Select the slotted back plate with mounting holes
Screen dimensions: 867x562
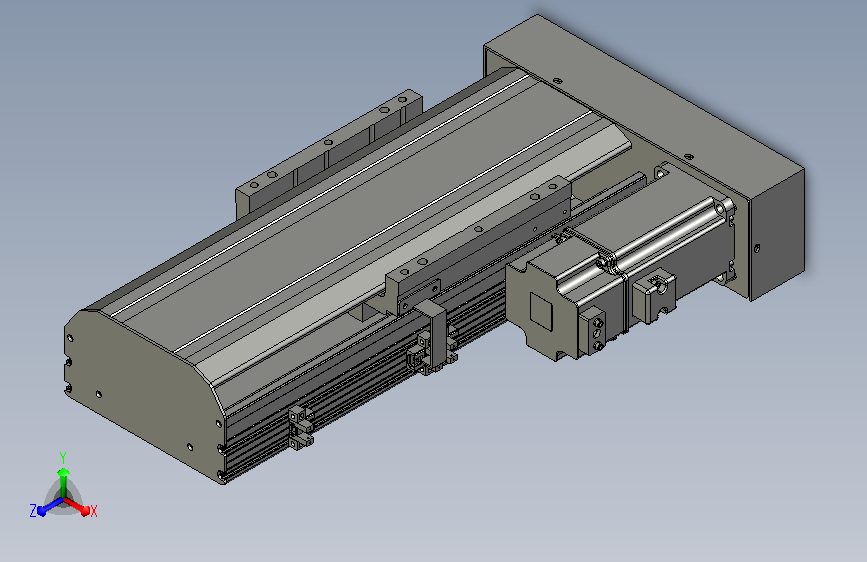[329, 152]
